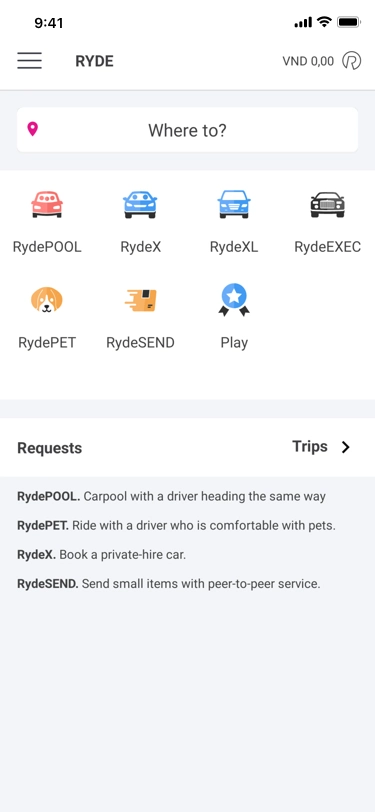Open the Play badge icon
This screenshot has width=375, height=812.
234,300
